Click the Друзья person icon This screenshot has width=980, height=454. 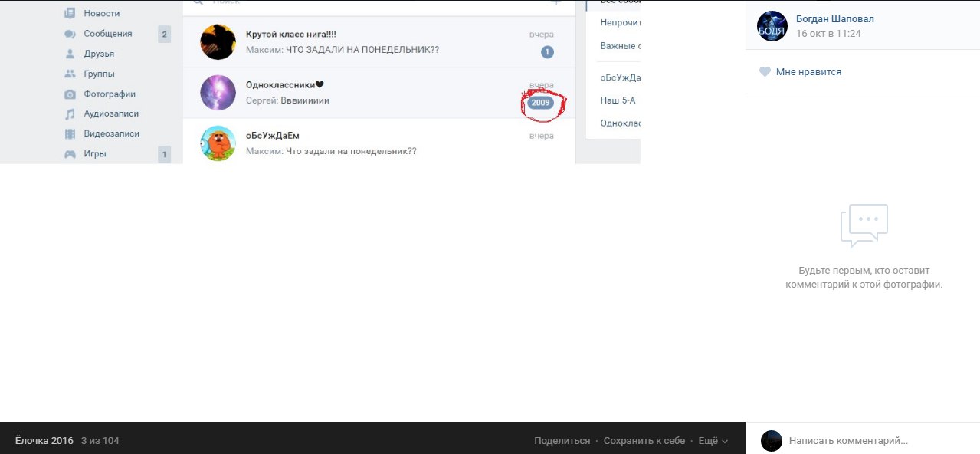click(x=70, y=54)
